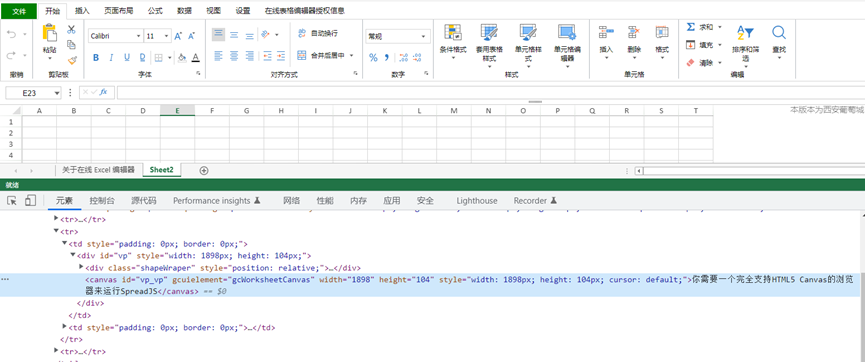Screen dimensions: 865x362
Task: Toggle Double underline formatting
Action: point(142,57)
